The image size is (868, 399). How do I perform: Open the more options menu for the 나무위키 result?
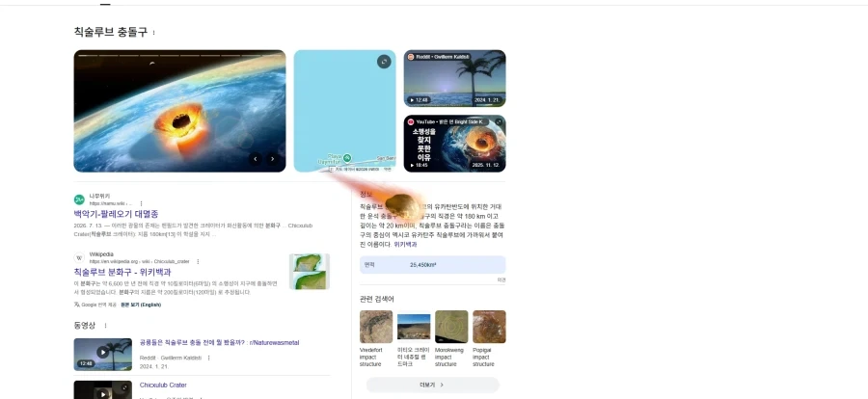141,203
